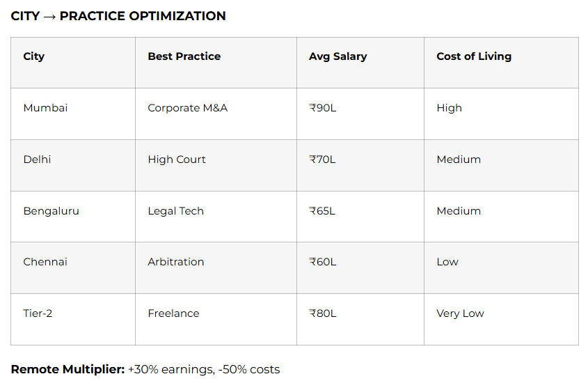
Task: Select the Corporate M&A cell
Action: point(187,108)
